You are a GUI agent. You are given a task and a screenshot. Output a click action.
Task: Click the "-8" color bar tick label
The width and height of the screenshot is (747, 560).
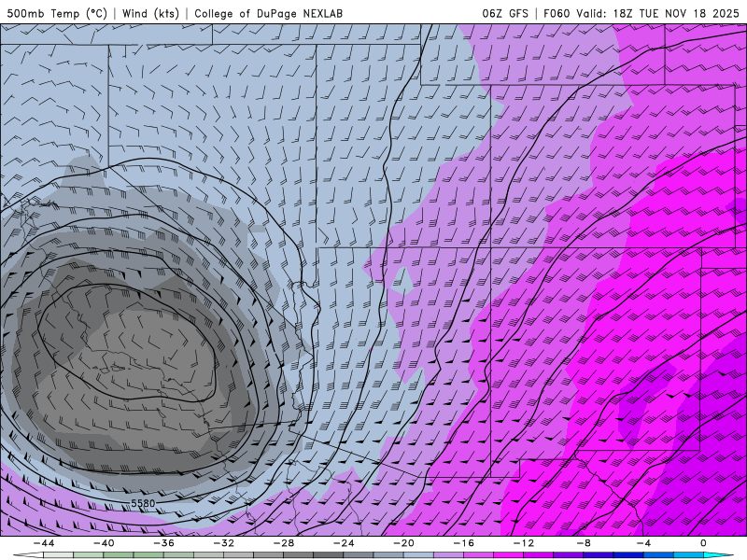point(585,543)
